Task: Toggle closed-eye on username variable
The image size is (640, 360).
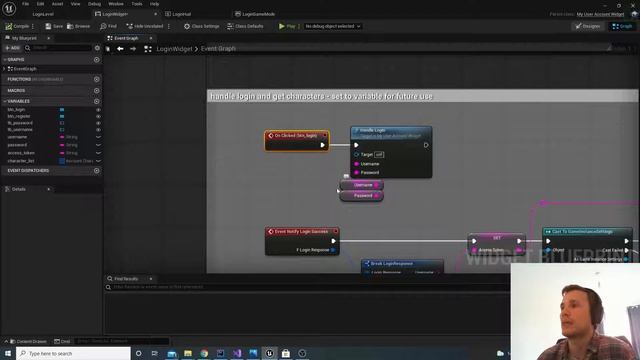Action: coord(98,137)
